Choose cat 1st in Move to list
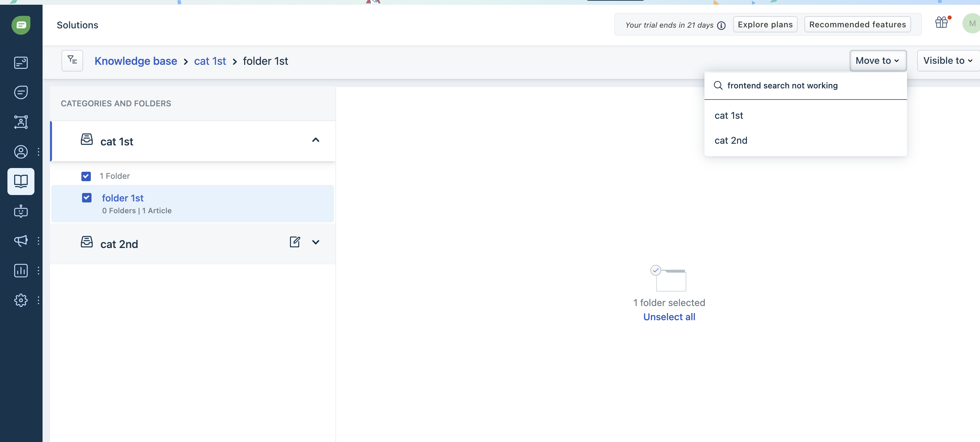Image resolution: width=980 pixels, height=442 pixels. pyautogui.click(x=728, y=115)
